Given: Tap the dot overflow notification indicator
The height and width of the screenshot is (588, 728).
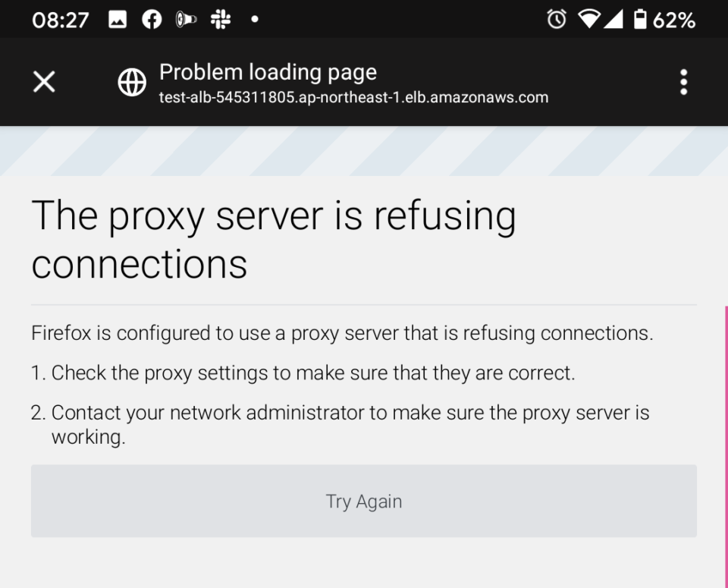Looking at the screenshot, I should 255,20.
